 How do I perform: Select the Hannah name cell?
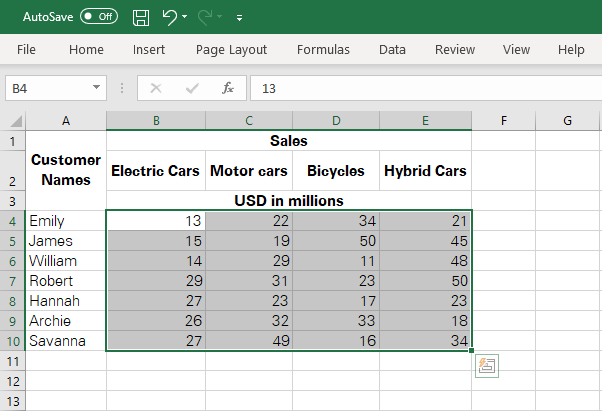(66, 301)
